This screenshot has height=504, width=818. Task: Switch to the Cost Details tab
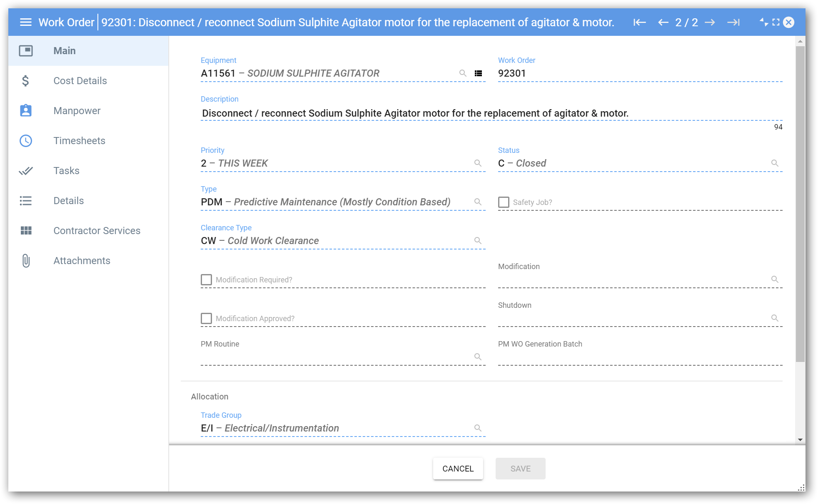tap(80, 81)
